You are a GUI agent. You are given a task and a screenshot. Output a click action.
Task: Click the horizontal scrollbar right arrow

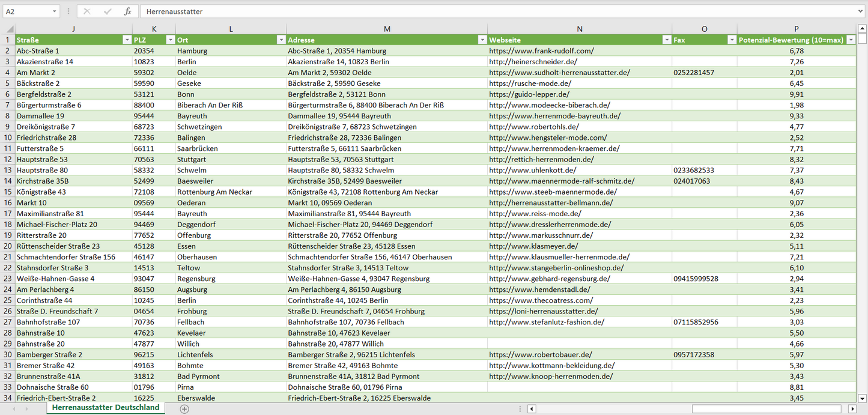coord(852,409)
